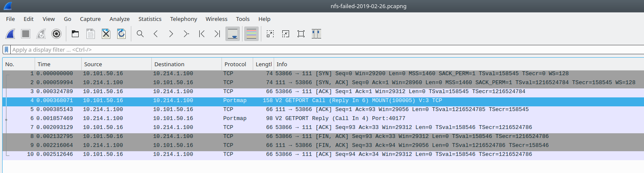Go to a specified packet
The width and height of the screenshot is (644, 173).
[186, 34]
